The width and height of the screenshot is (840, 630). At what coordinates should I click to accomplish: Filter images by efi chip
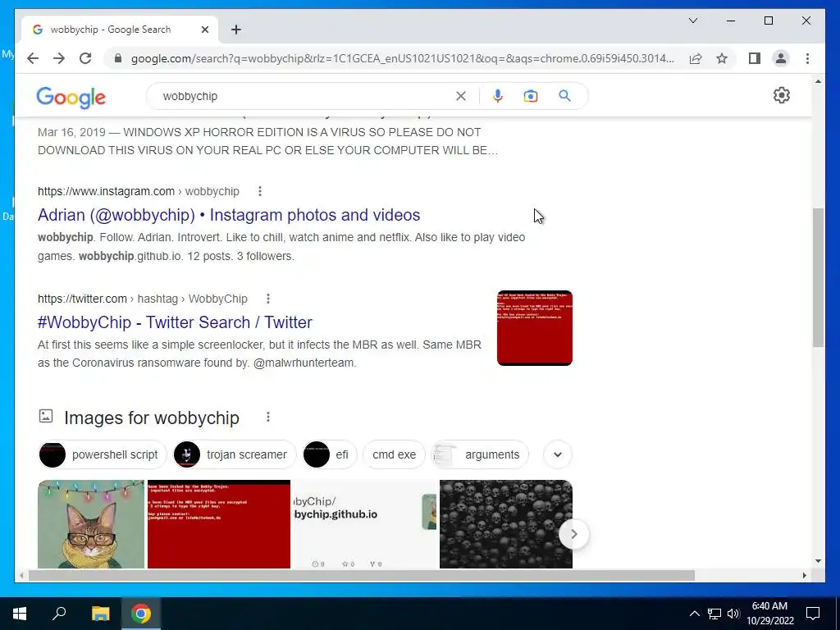pyautogui.click(x=330, y=454)
